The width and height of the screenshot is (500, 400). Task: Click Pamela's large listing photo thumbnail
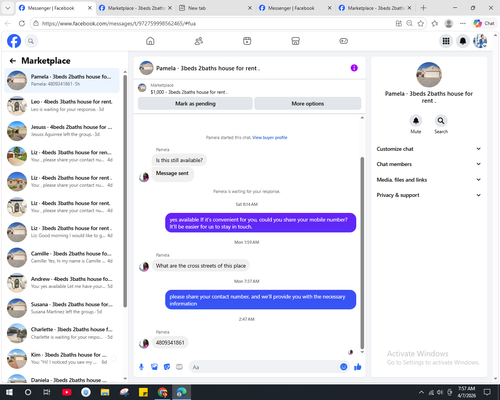[429, 75]
